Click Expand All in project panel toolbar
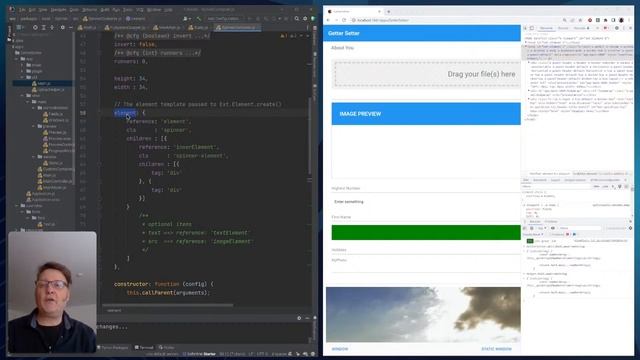This screenshot has height=360, width=640. 44,27
